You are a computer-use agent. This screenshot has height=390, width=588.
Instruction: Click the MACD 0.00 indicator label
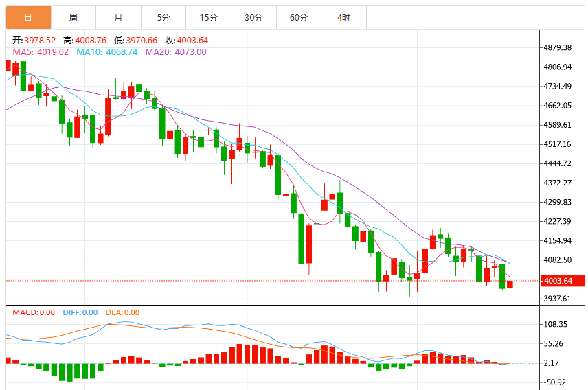tap(34, 312)
